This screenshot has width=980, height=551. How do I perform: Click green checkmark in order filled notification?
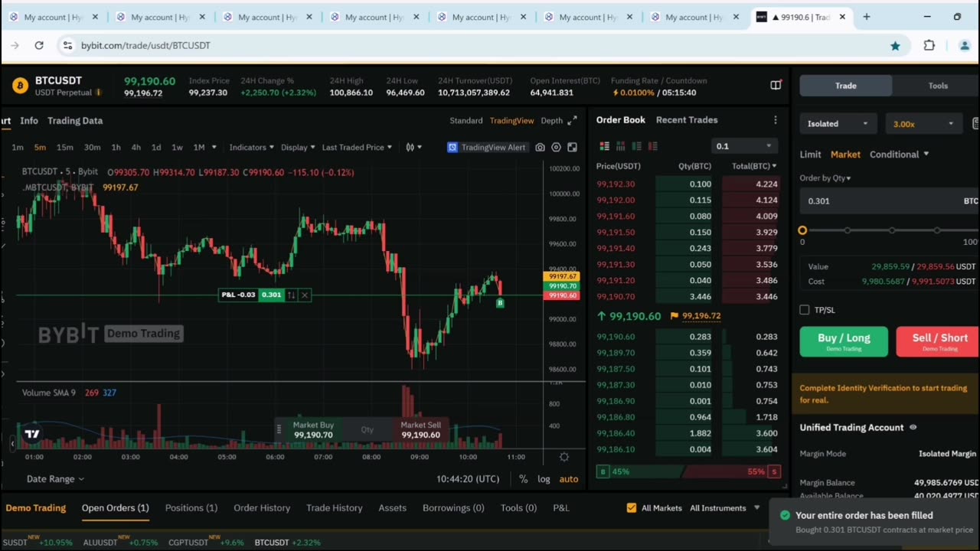pos(785,515)
